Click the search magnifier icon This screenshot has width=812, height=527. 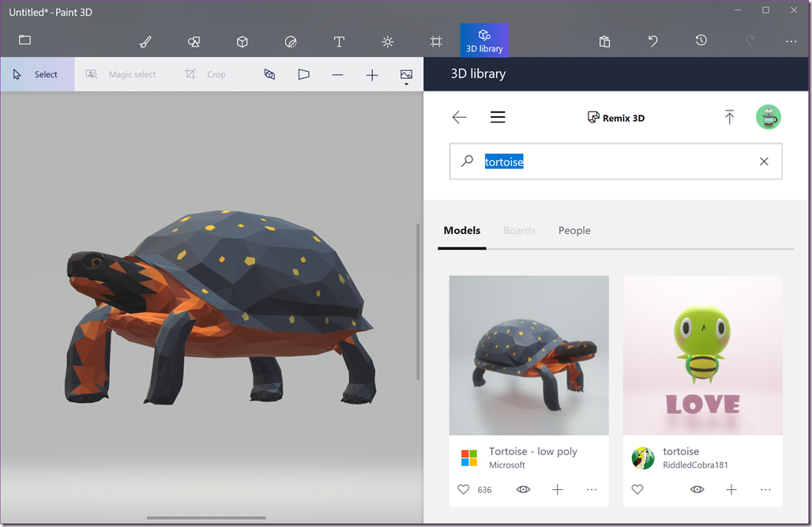tap(467, 160)
